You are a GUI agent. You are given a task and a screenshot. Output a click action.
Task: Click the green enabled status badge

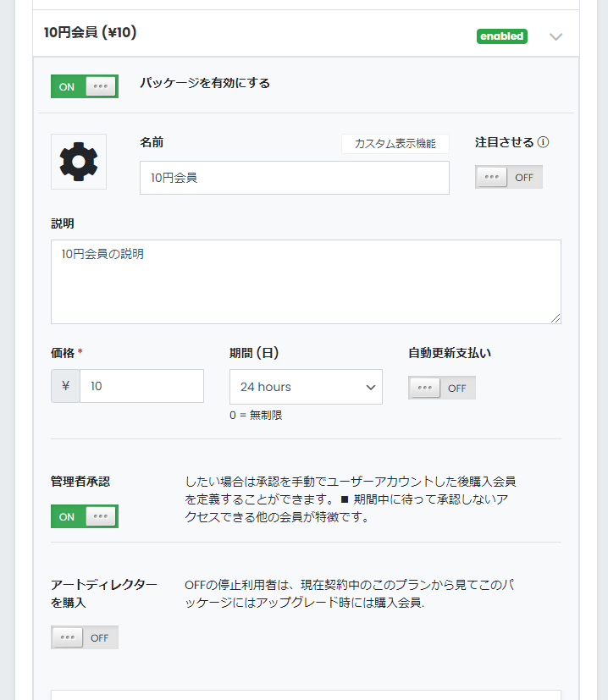501,36
